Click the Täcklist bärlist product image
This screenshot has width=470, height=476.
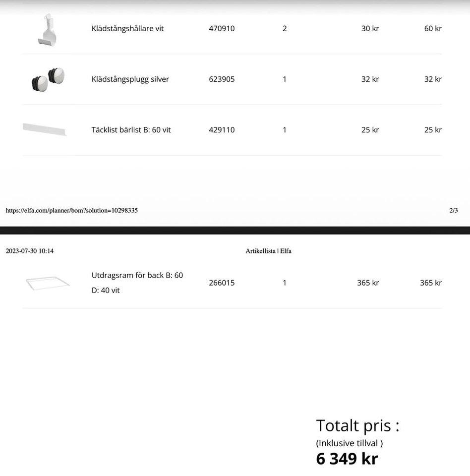point(44,129)
